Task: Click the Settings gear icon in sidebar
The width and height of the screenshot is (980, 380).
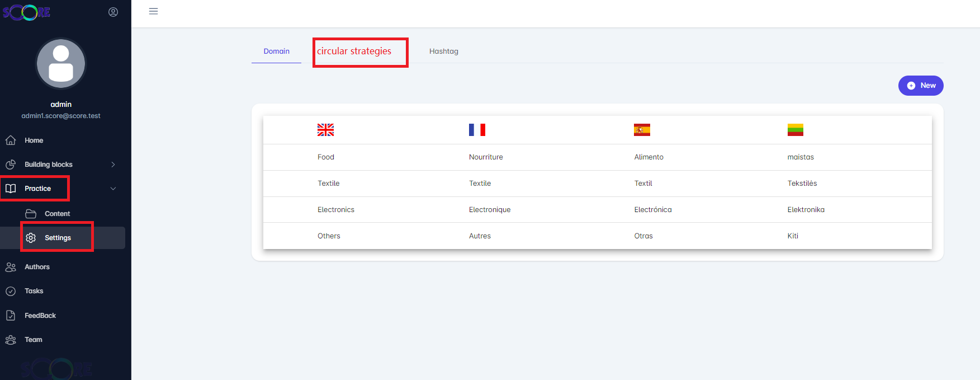Action: point(31,238)
